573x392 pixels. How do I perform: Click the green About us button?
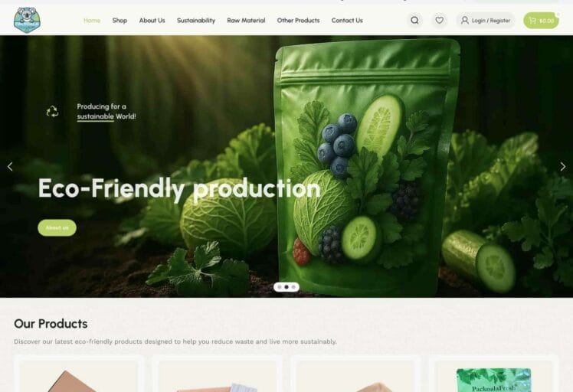click(57, 227)
